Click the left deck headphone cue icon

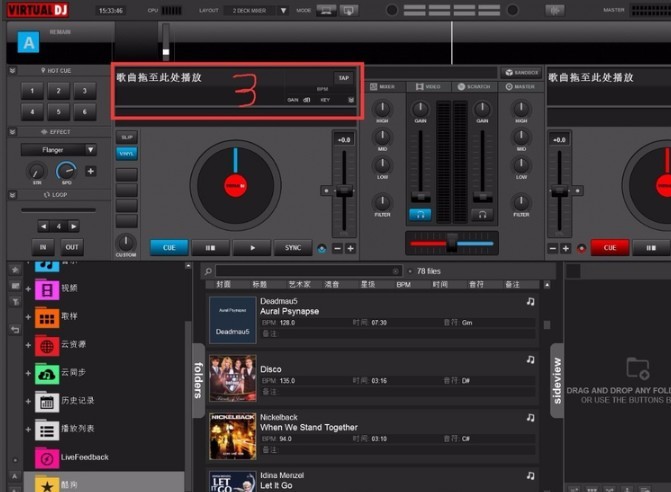click(420, 215)
